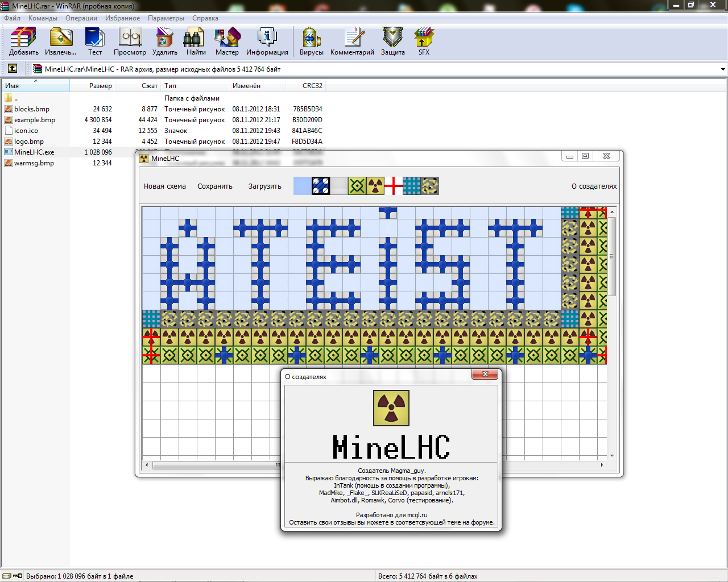Sort files by the Размер column header

click(x=100, y=86)
